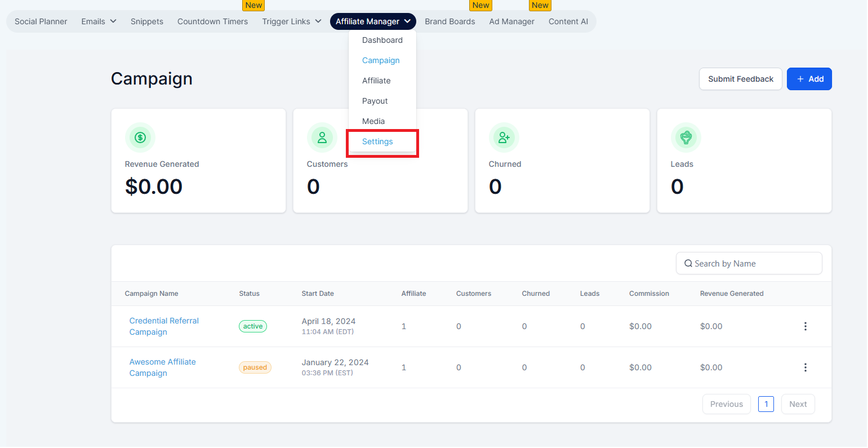Screen dimensions: 868x448
Task: Select Campaign from Affiliate Manager menu
Action: coord(381,60)
